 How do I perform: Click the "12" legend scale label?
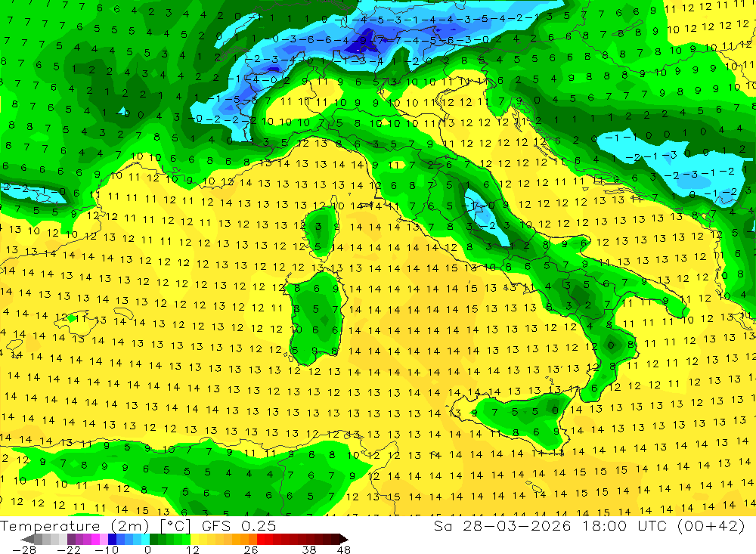click(x=192, y=550)
